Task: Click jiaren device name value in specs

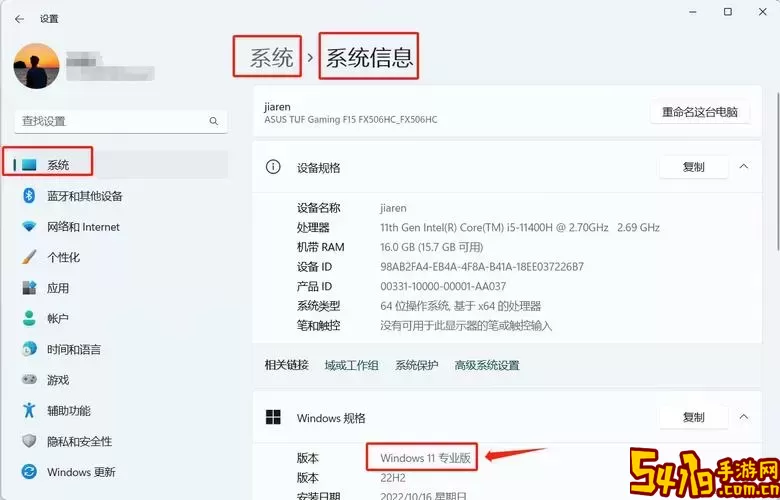Action: pos(393,208)
